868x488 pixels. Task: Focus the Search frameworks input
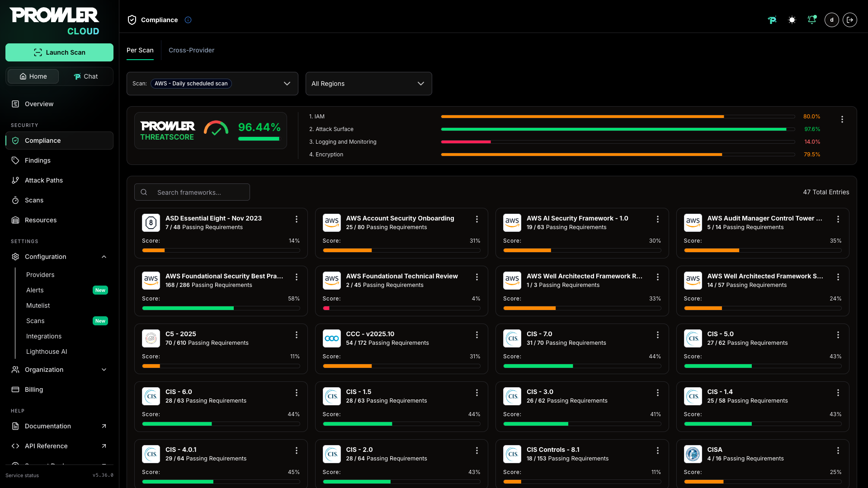click(192, 192)
